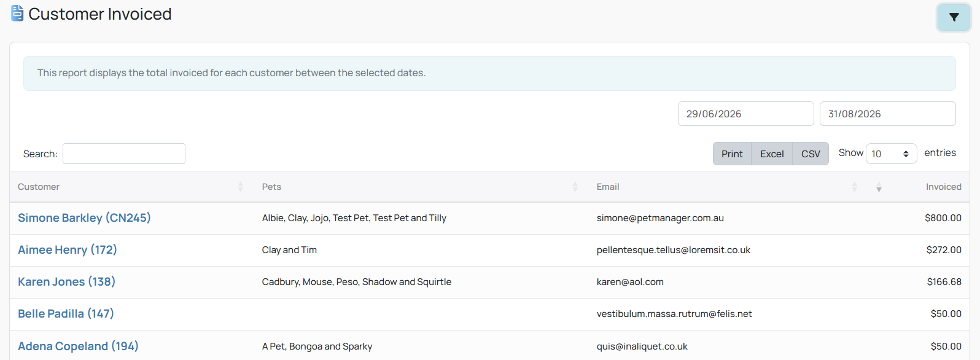Select the end date 31/08/2026 field
980x360 pixels.
(887, 114)
